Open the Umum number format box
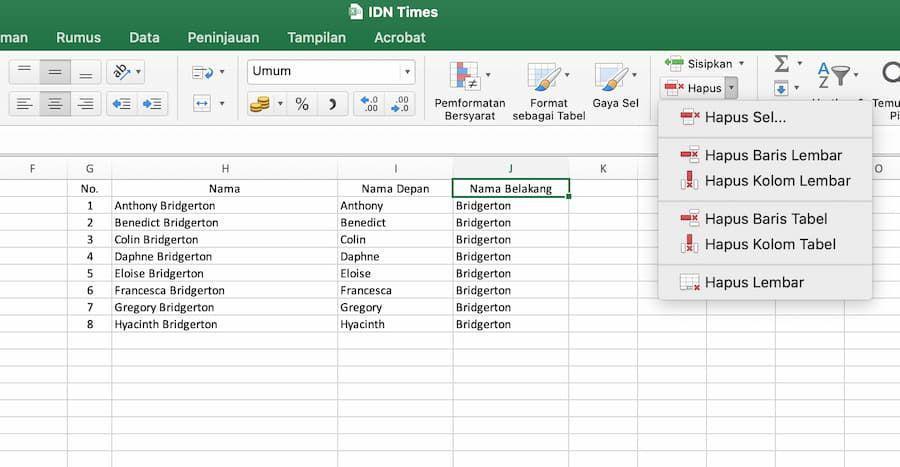 pyautogui.click(x=331, y=72)
